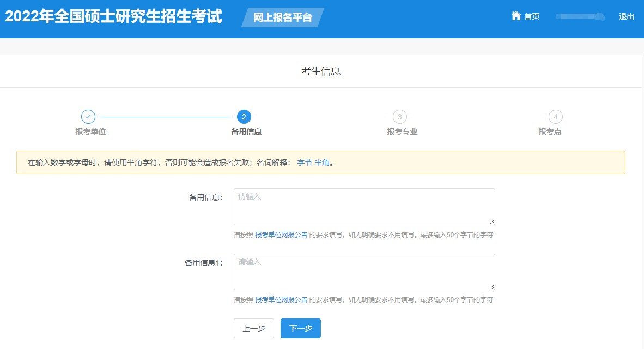The width and height of the screenshot is (644, 349).
Task: Click the step 2 备用信息 circle indicator
Action: (x=244, y=117)
